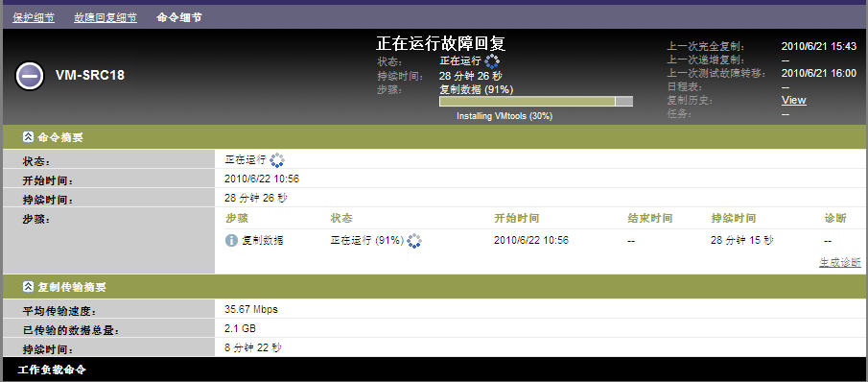Click the 生成诊断 link
This screenshot has width=868, height=382.
tap(840, 262)
